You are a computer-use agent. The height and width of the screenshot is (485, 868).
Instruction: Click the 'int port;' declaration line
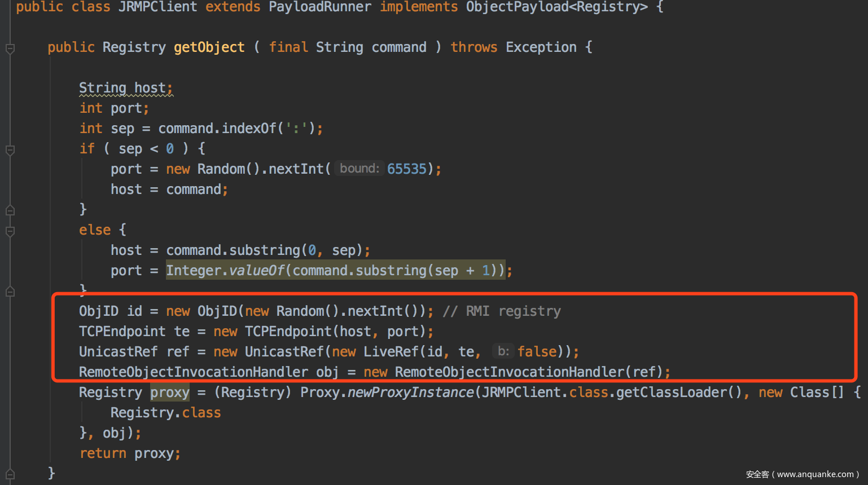(114, 108)
